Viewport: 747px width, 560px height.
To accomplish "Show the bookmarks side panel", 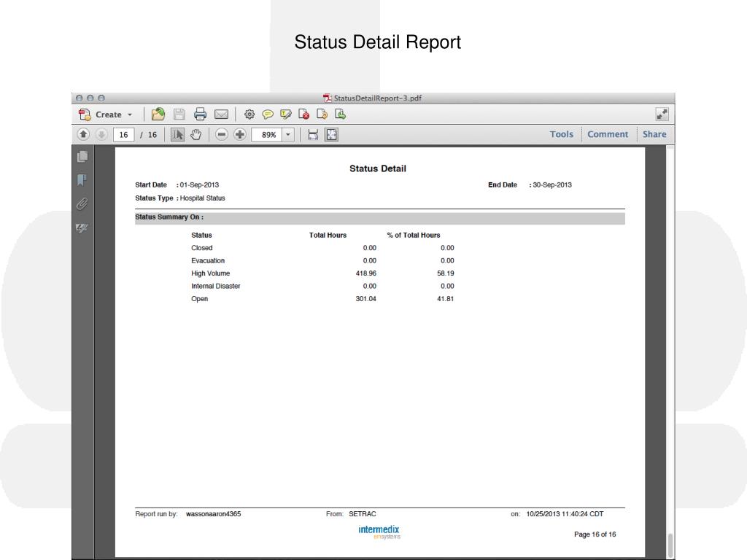I will (82, 180).
